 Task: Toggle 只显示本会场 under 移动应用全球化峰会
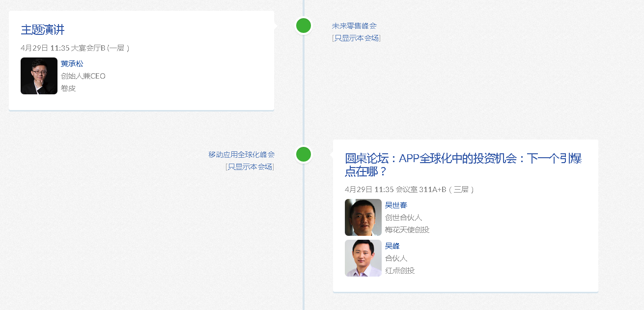250,167
